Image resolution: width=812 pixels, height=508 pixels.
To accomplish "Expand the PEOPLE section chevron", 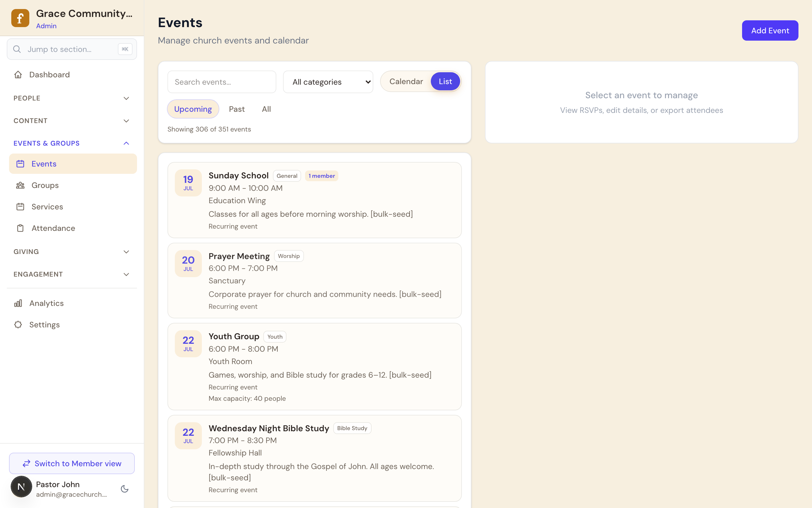I will [126, 98].
